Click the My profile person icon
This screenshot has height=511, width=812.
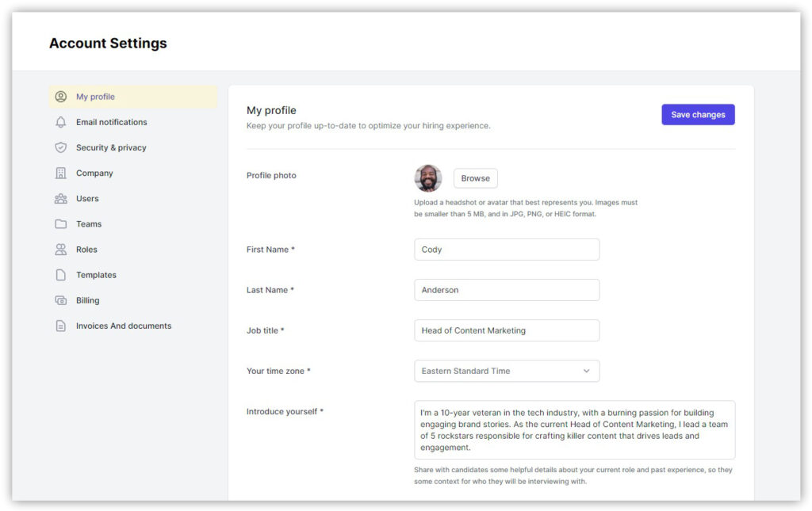tap(61, 97)
